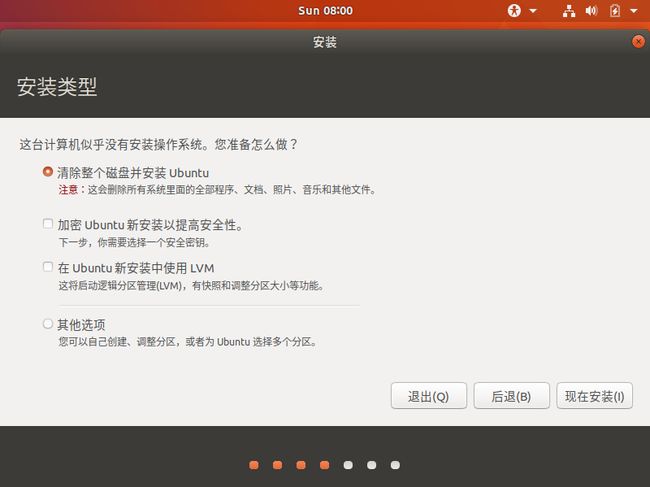Screen dimensions: 650x487
Task: Expand the arrow beside the accessibility icon
Action: pyautogui.click(x=533, y=11)
